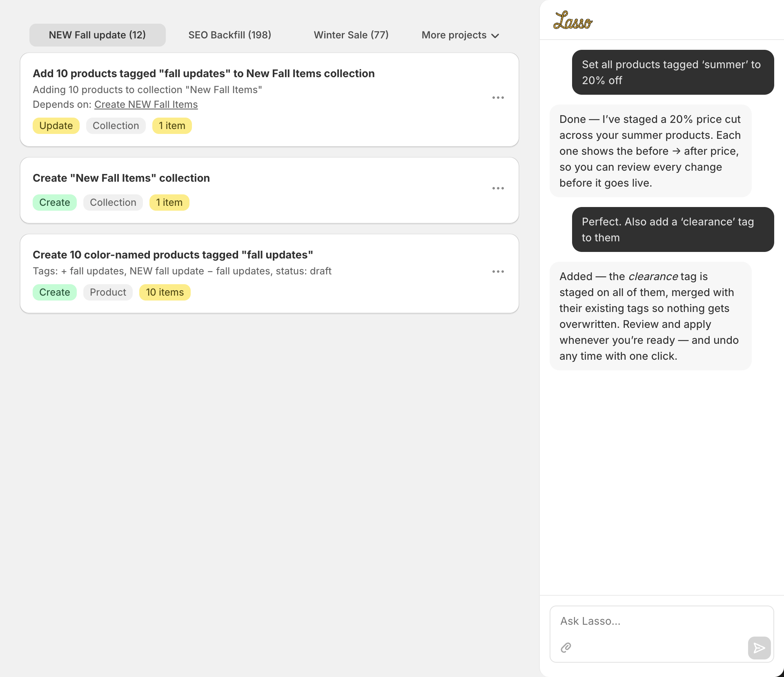Switch to the SEO Backfill (198) tab
Image resolution: width=784 pixels, height=677 pixels.
click(x=229, y=35)
